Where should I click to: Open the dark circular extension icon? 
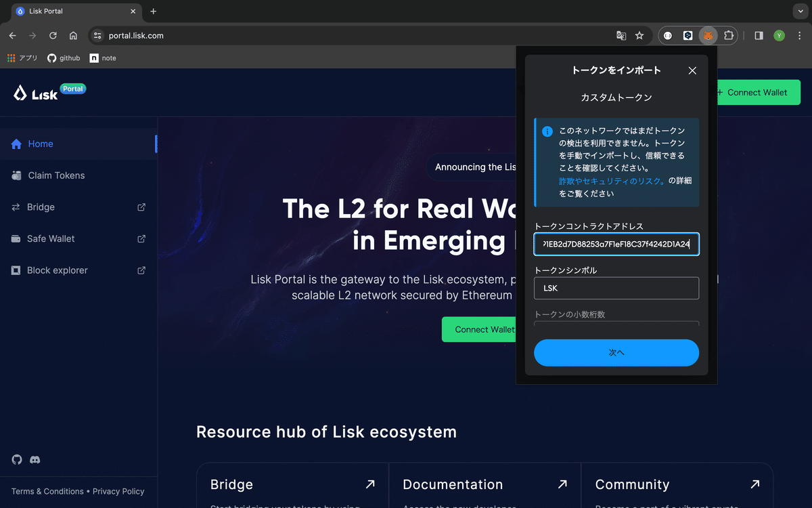pos(668,36)
